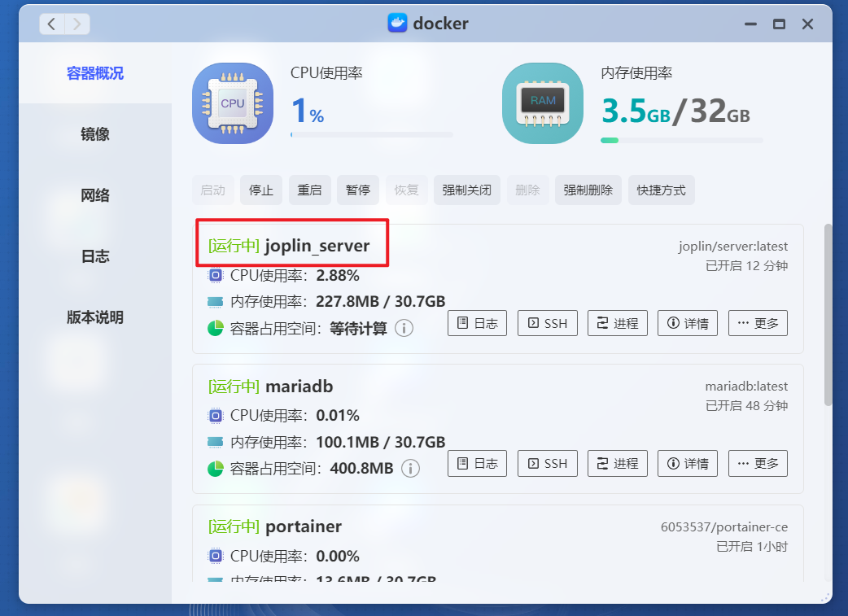Click joplin/server:latest image label
The width and height of the screenshot is (848, 616).
(732, 246)
